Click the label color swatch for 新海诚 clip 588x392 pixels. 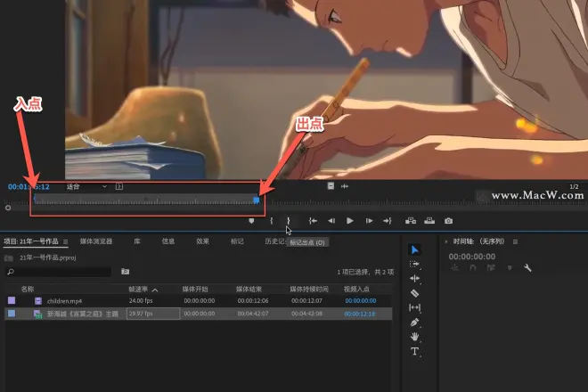click(x=12, y=314)
